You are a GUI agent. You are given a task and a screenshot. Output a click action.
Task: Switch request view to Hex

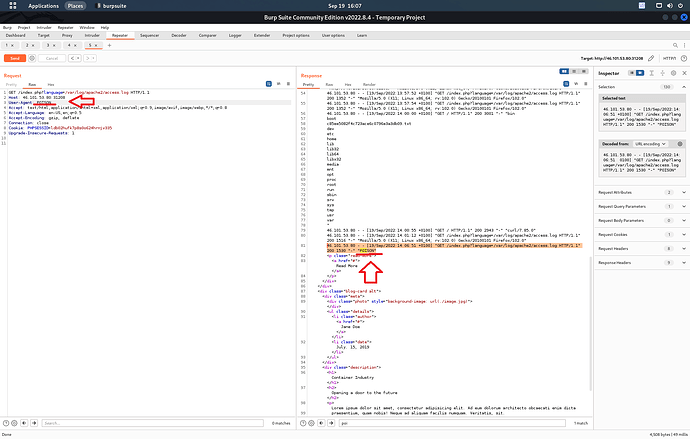51,84
